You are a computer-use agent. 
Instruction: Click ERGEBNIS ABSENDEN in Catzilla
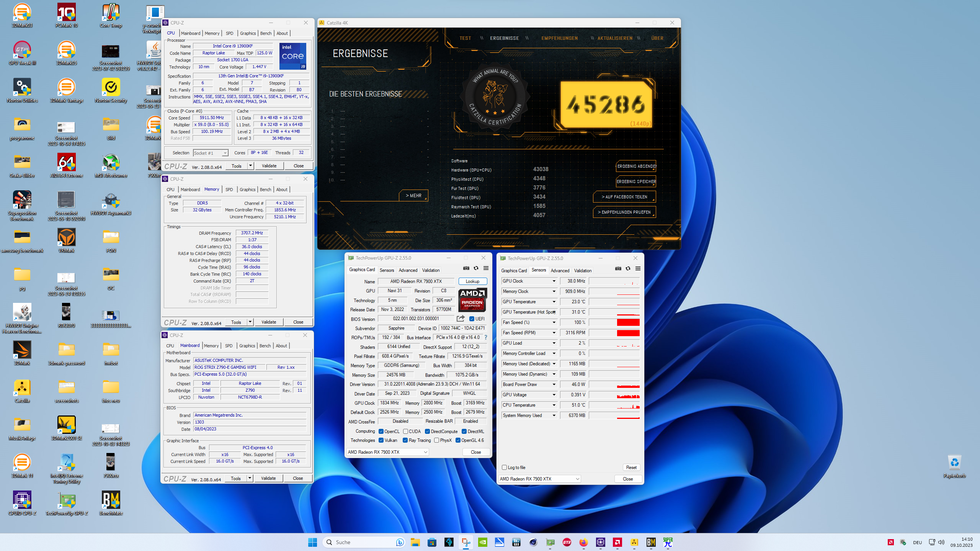click(x=636, y=166)
